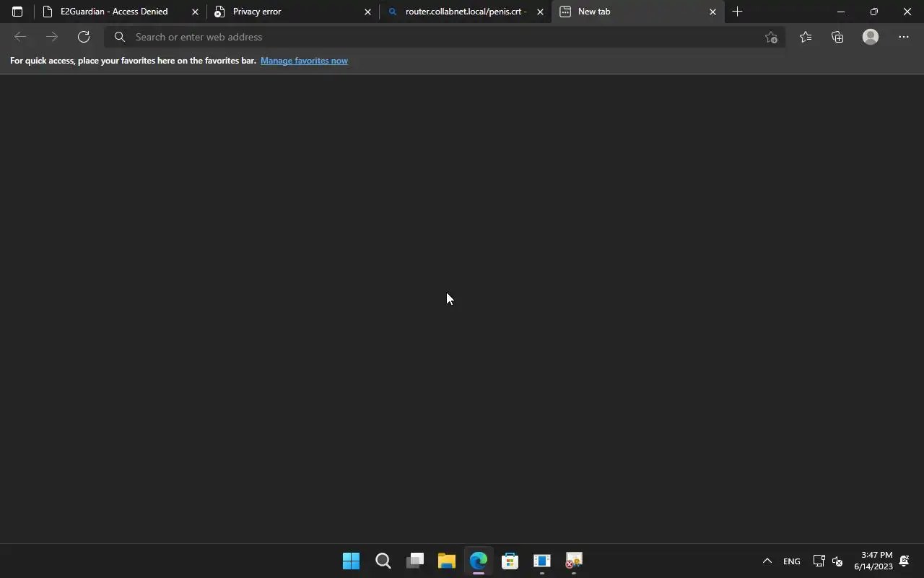
Task: Close the E2Guardian - Access Denied tab
Action: tap(195, 12)
